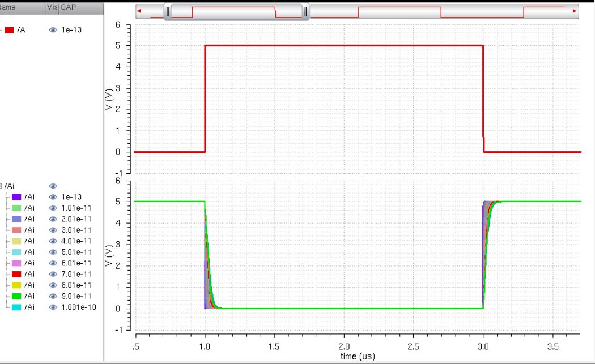This screenshot has height=364, width=595.
Task: Hide the /Ai trace with CAP 5.01e-11
Action: pyautogui.click(x=53, y=252)
